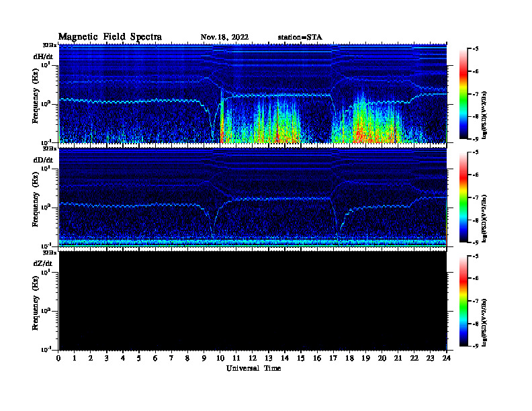Click hour tick label "9" on time axis
Image resolution: width=532 pixels, height=411 pixels.
pyautogui.click(x=204, y=359)
